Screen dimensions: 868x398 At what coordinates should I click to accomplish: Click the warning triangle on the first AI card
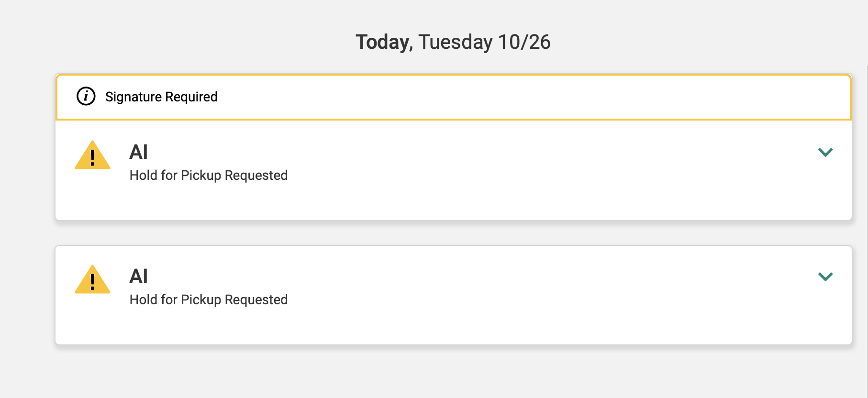[92, 156]
